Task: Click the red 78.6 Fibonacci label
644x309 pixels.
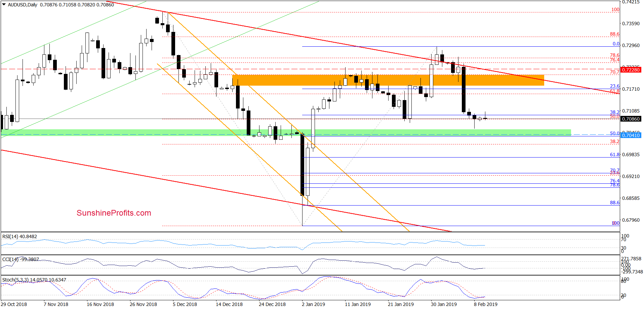Action: pos(614,55)
